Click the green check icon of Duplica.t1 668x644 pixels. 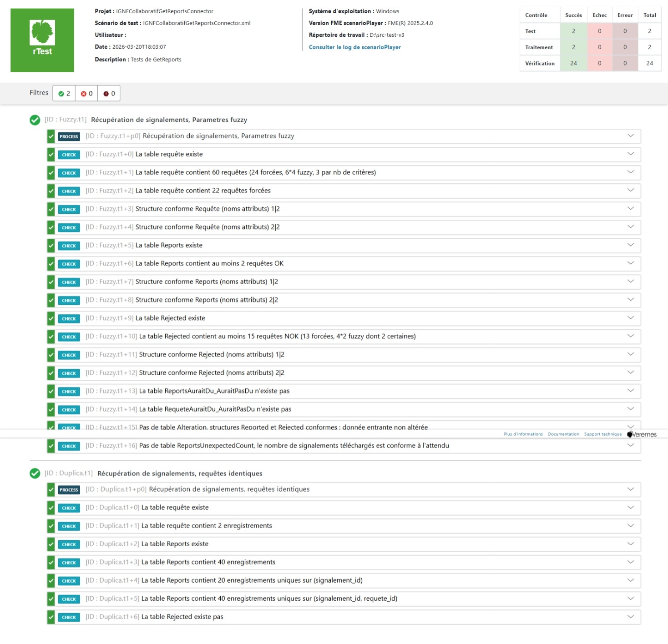pyautogui.click(x=35, y=473)
